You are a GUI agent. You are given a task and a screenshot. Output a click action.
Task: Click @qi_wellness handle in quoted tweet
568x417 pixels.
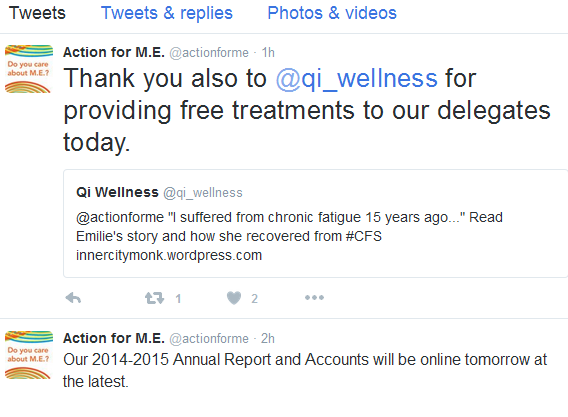[203, 193]
